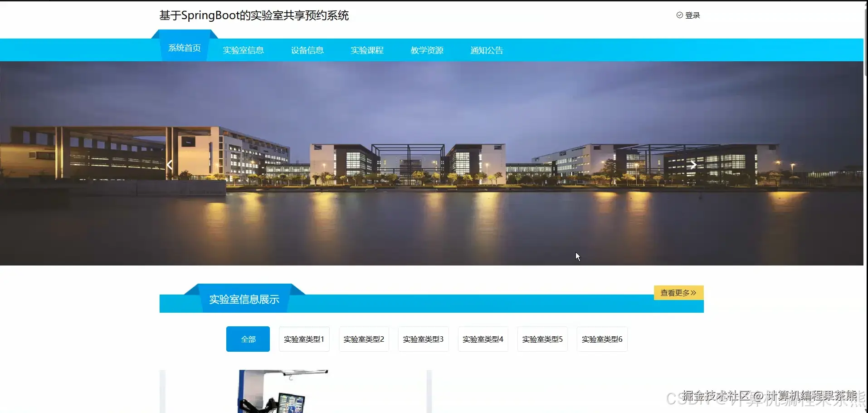Image resolution: width=868 pixels, height=413 pixels.
Task: Select the 全部 filter button
Action: [248, 339]
